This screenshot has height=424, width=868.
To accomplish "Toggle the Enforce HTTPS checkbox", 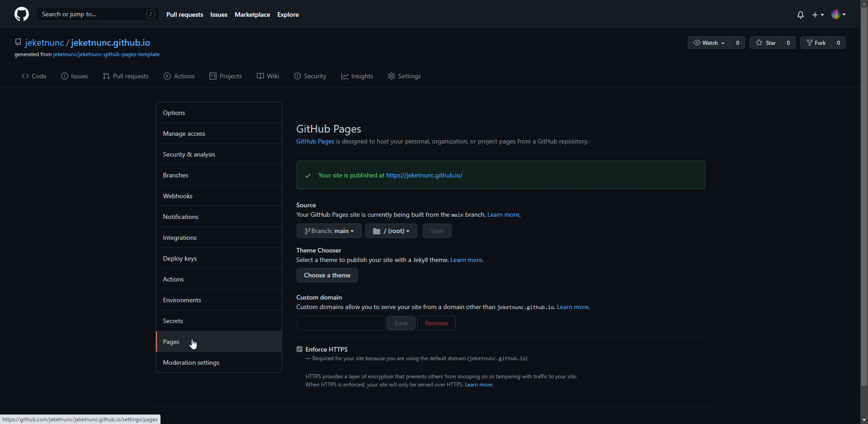I will 299,349.
